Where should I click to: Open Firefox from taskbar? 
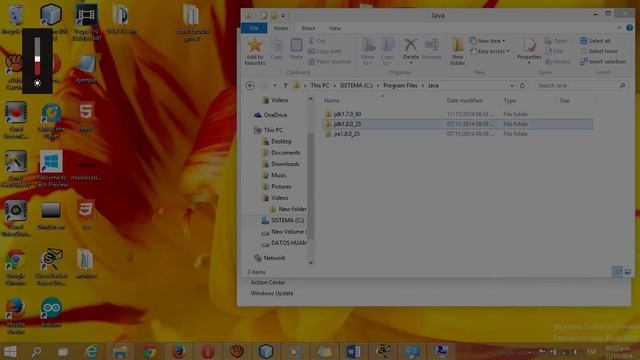click(x=178, y=351)
